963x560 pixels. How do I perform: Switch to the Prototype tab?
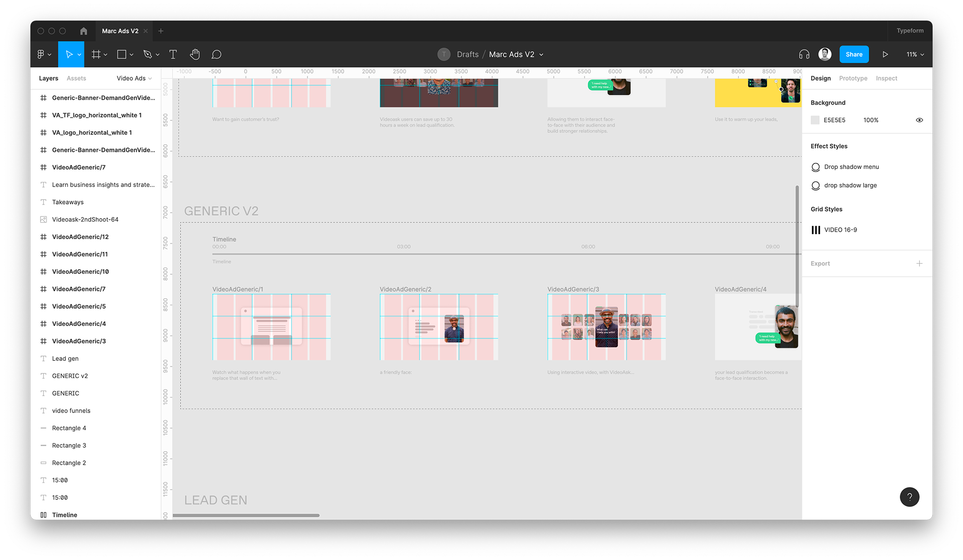[853, 78]
